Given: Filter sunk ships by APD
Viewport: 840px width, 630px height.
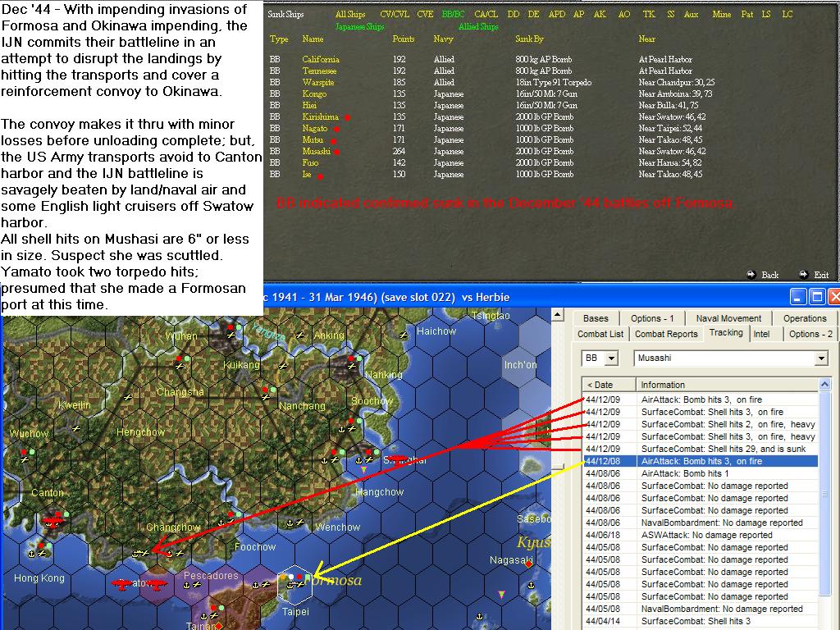Looking at the screenshot, I should pyautogui.click(x=557, y=15).
